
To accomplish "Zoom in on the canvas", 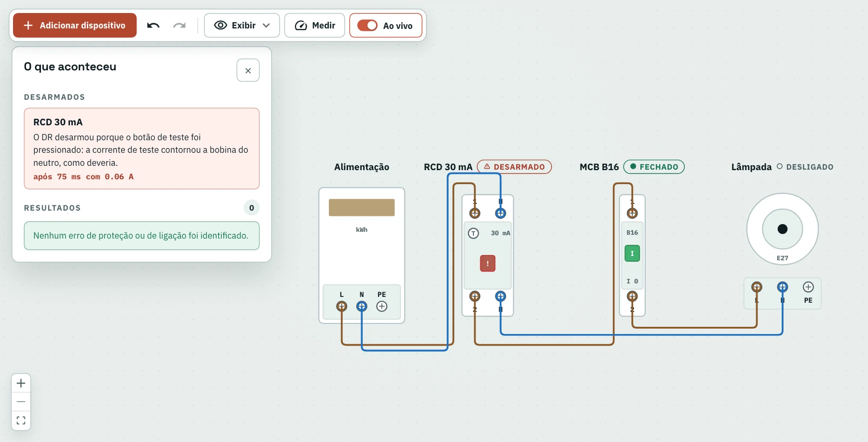I will pos(21,383).
